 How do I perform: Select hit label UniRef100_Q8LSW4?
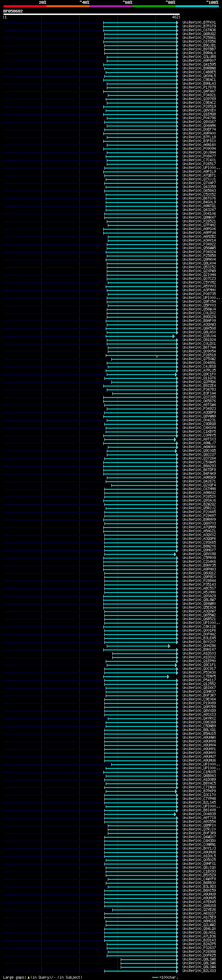[199, 967]
